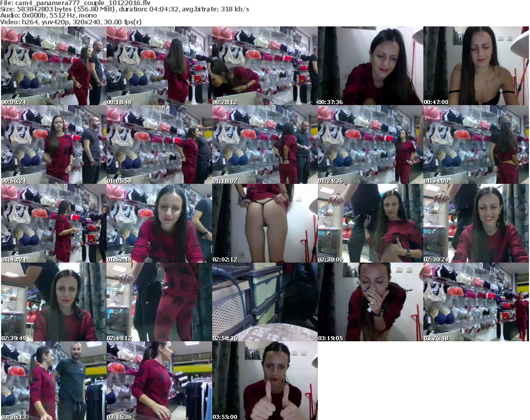
Task: Open the frame at 02:02:12
Action: [x=264, y=223]
